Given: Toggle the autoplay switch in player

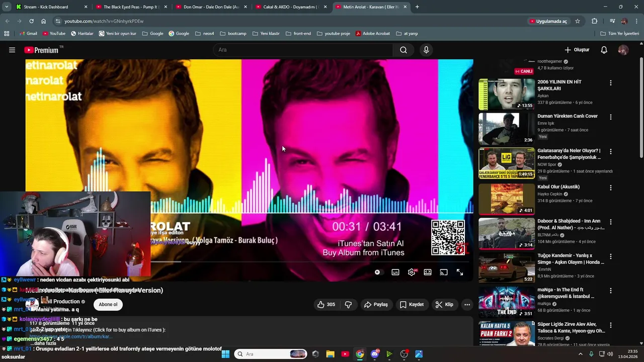Looking at the screenshot, I should pos(378,272).
